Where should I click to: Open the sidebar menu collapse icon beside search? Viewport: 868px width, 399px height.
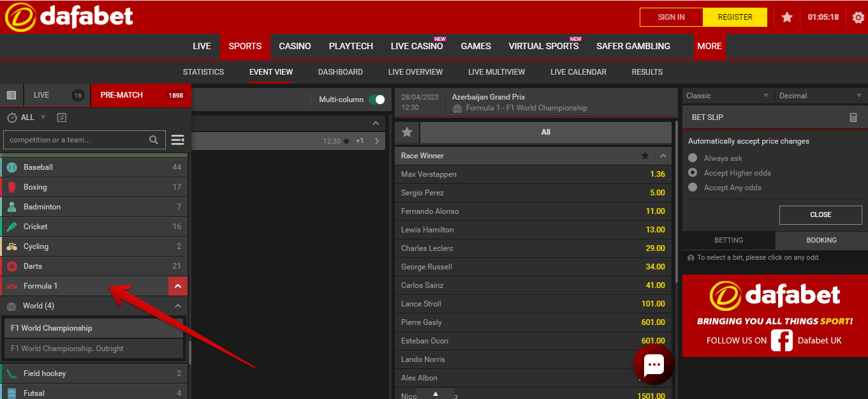click(x=177, y=140)
